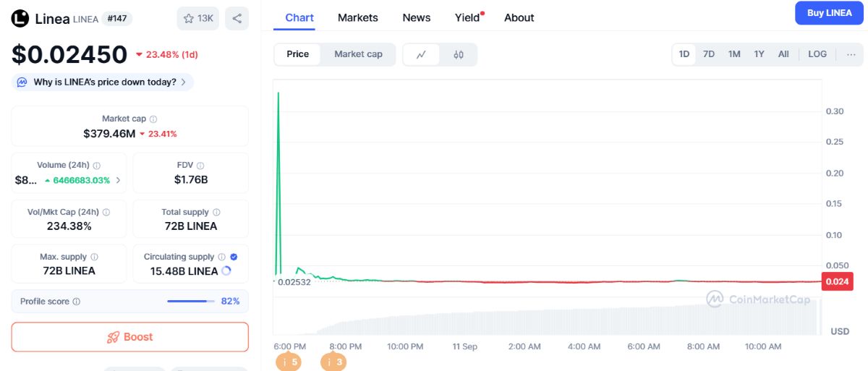
Task: Click the red 0.024 current price label
Action: 838,282
